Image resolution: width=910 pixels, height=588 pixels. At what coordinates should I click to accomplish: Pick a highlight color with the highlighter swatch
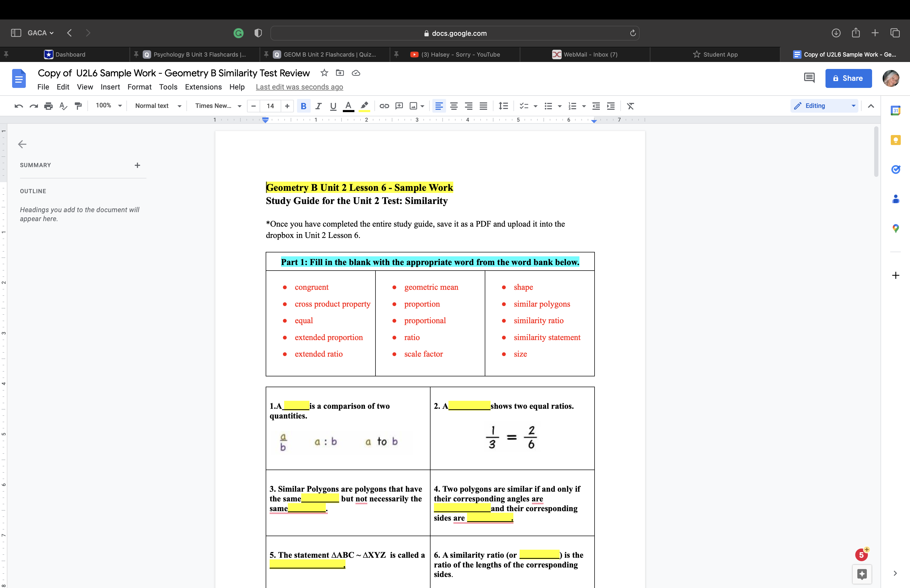364,106
